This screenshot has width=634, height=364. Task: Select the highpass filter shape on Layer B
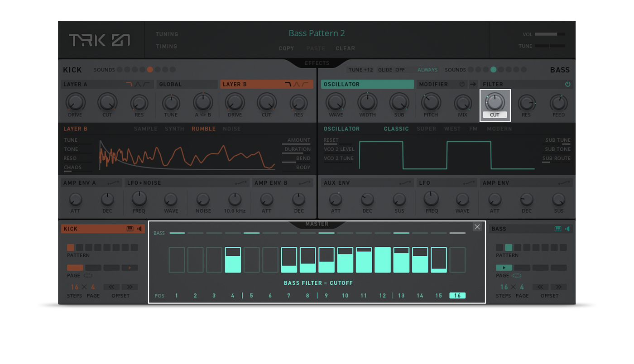[x=305, y=84]
